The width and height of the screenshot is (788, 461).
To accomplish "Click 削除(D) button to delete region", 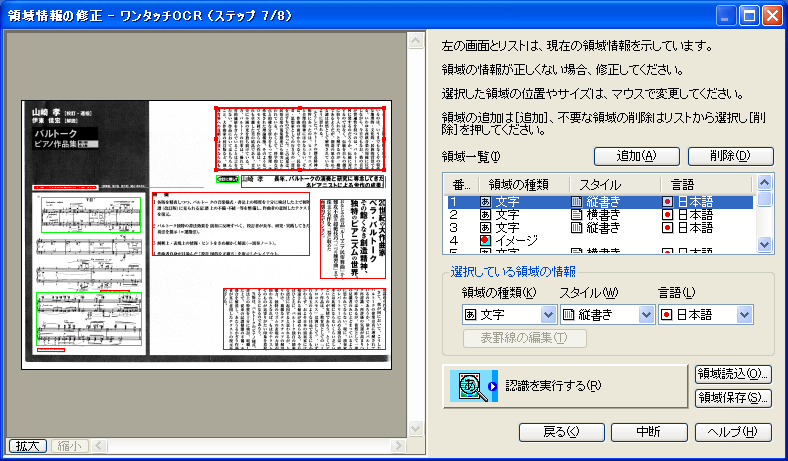I will coord(730,156).
